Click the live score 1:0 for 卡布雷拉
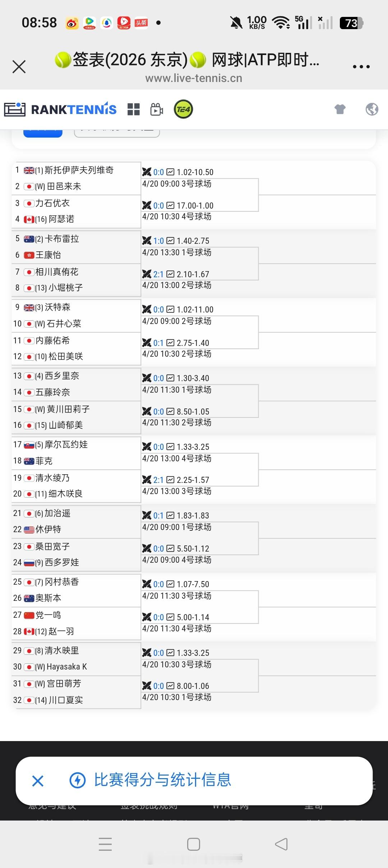The height and width of the screenshot is (868, 388). click(158, 240)
